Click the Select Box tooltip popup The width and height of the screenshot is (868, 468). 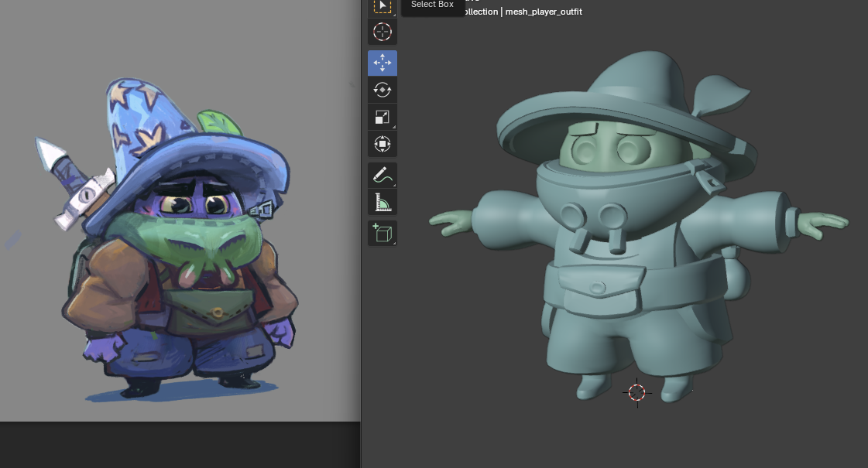tap(432, 5)
